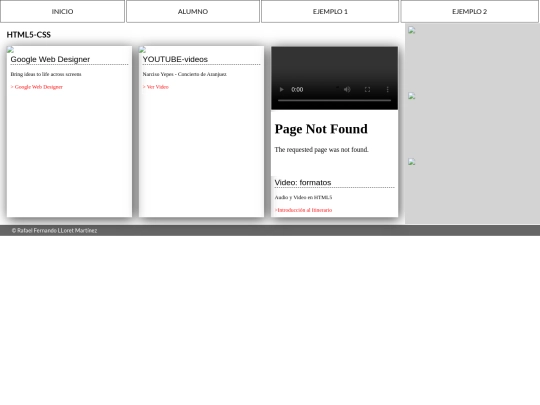Switch to the EJEMPLO 2 tab
Screen dimensions: 540x405
pyautogui.click(x=469, y=11)
